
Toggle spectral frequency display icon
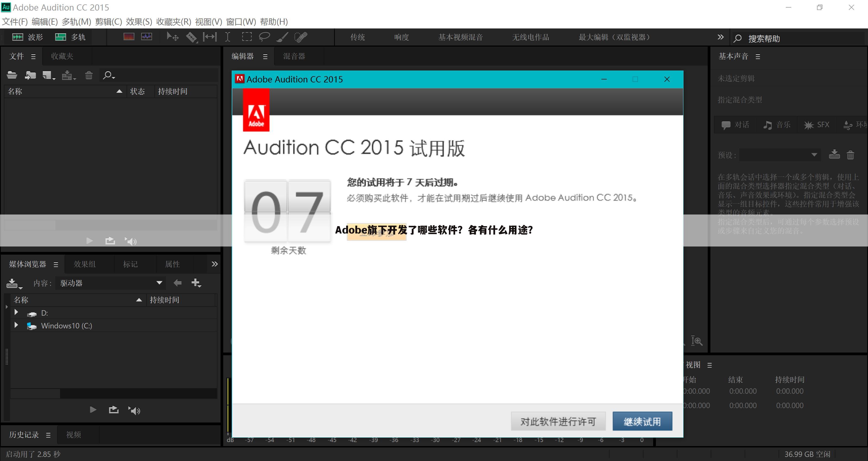point(129,37)
